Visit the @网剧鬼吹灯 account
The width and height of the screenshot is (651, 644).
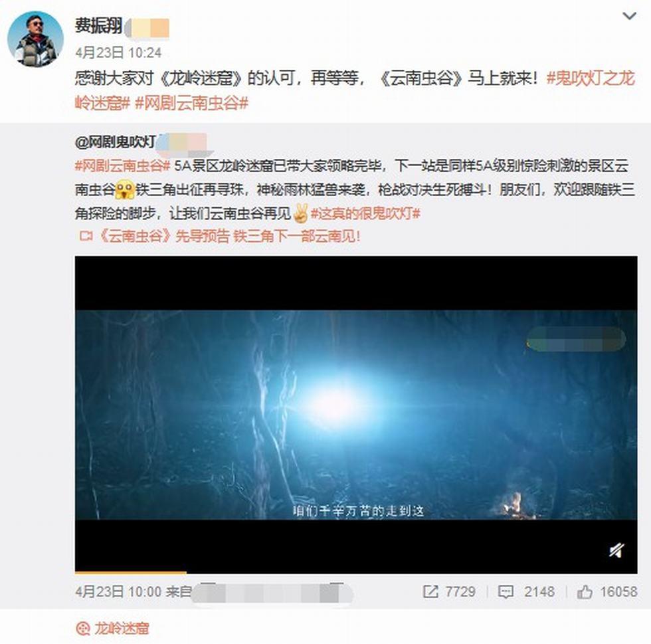coord(116,142)
